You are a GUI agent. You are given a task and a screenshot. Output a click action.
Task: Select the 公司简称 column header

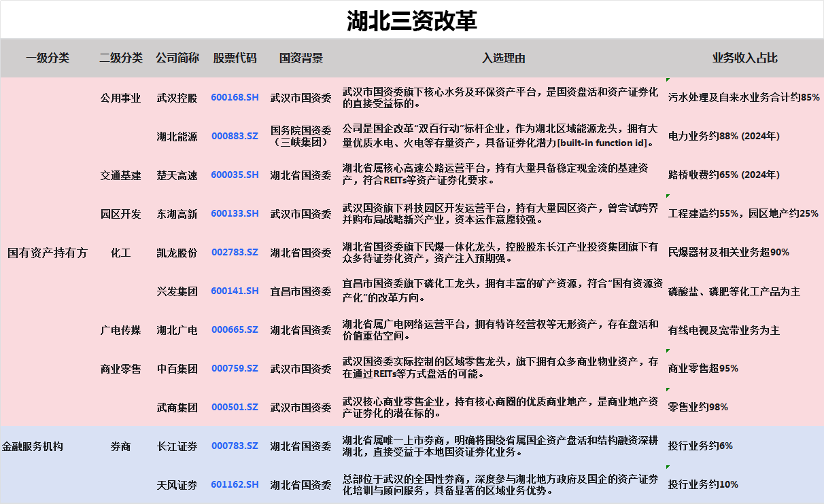(x=177, y=58)
